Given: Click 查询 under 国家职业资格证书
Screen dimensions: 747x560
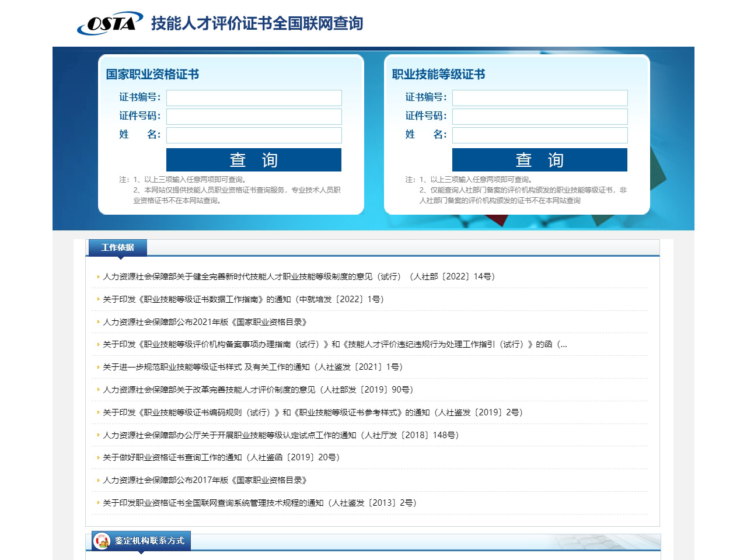Looking at the screenshot, I should point(254,159).
